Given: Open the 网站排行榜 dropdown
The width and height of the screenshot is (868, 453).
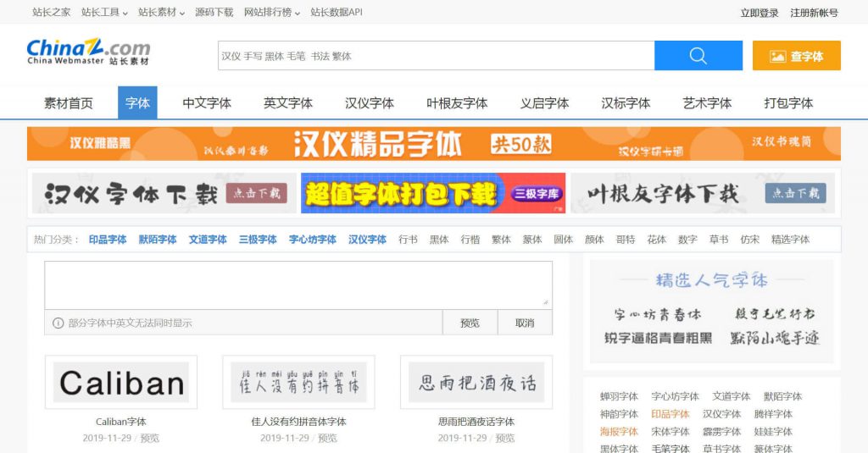Looking at the screenshot, I should [271, 13].
